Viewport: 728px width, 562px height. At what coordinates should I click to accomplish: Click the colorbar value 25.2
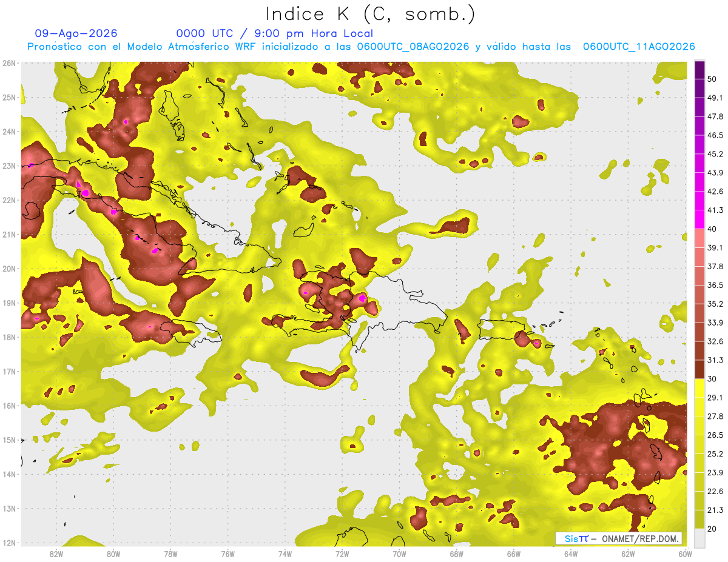pos(715,453)
